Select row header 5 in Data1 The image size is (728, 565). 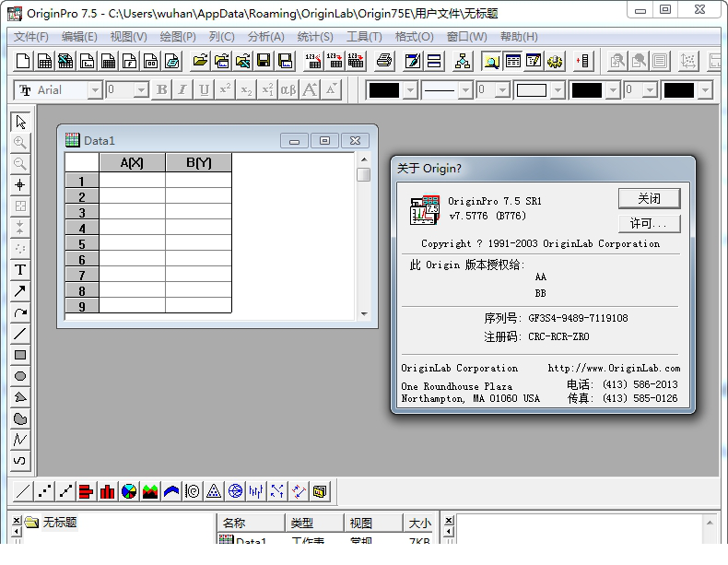pyautogui.click(x=82, y=243)
